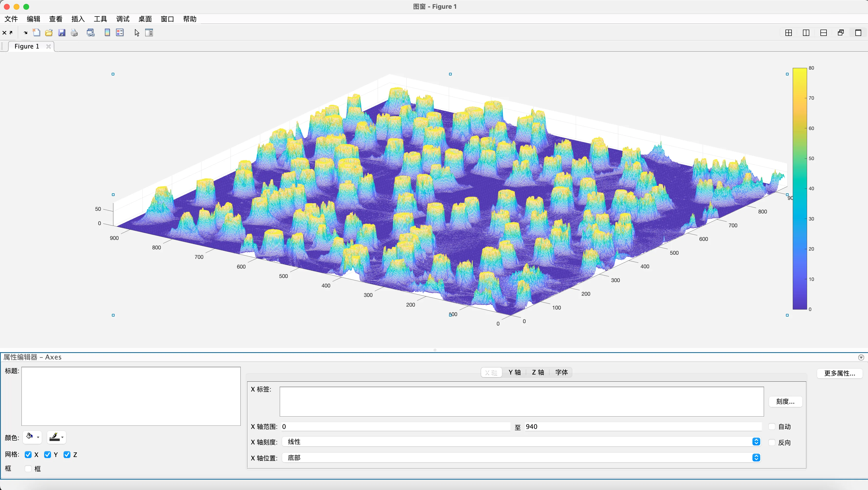Screen dimensions: 868x490
Task: Click the 标题 title text box
Action: pos(131,396)
